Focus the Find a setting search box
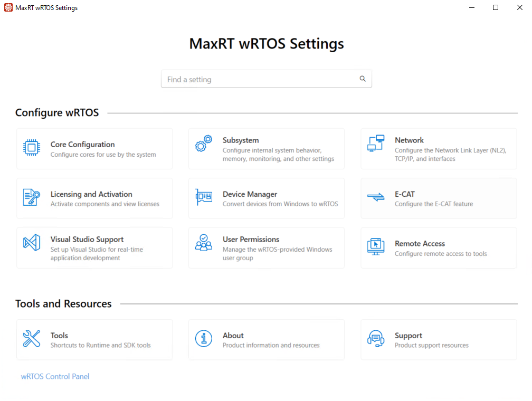The image size is (532, 401). [x=261, y=79]
